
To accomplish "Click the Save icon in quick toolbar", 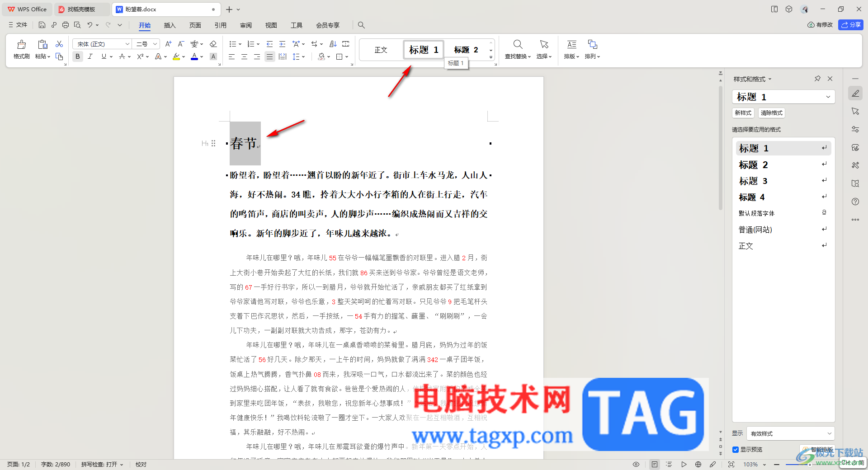I will pyautogui.click(x=42, y=25).
